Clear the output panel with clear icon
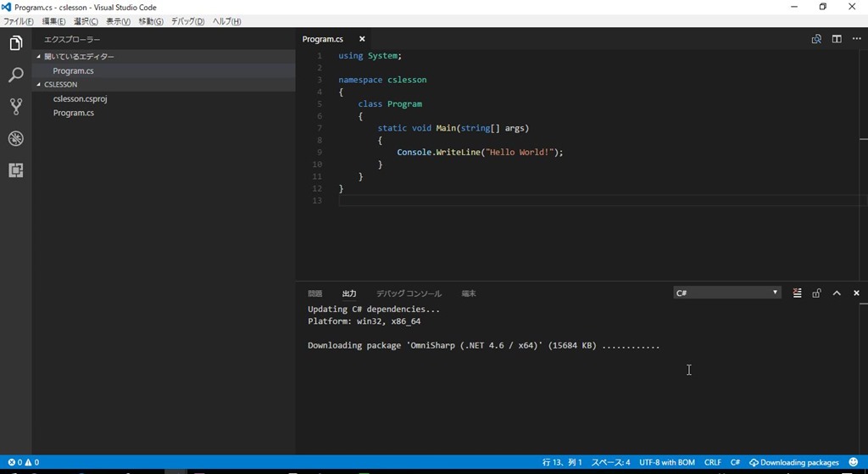The height and width of the screenshot is (474, 868). pyautogui.click(x=797, y=293)
